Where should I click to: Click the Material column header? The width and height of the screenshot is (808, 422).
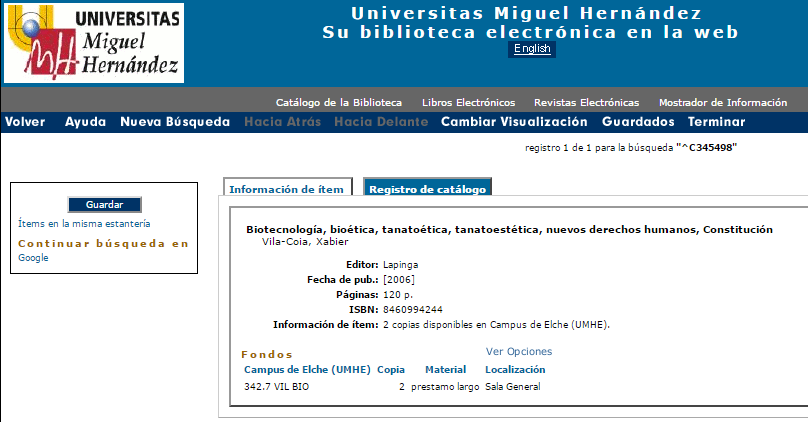pos(445,369)
